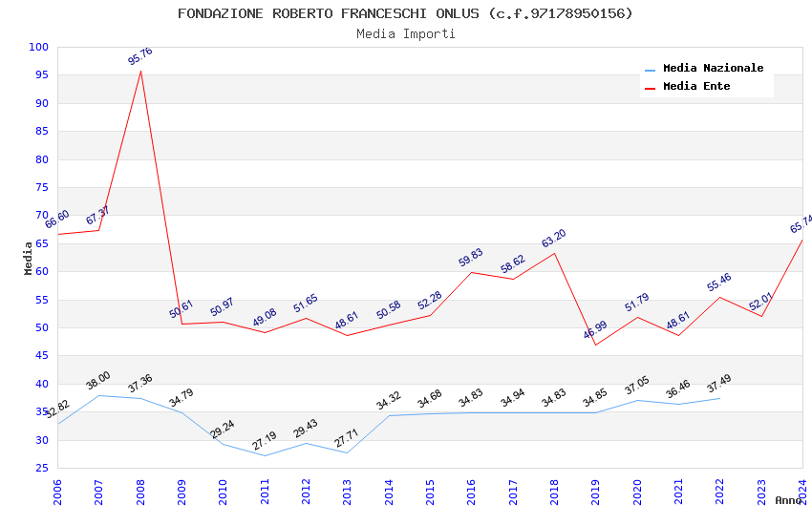Click the 29.24 national average label
Screen dimensions: 812x525
(x=223, y=430)
